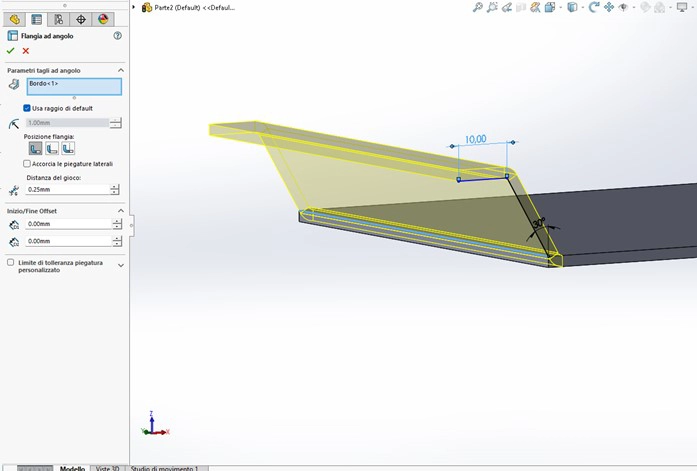Collapse the Parametri tagli ad angolo section

pos(121,70)
